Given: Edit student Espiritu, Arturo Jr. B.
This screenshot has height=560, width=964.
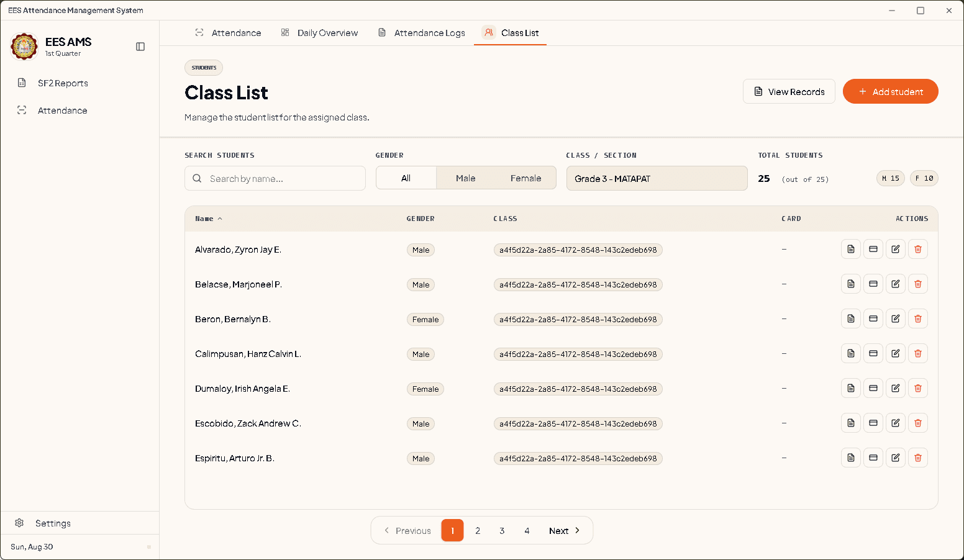Looking at the screenshot, I should point(896,458).
